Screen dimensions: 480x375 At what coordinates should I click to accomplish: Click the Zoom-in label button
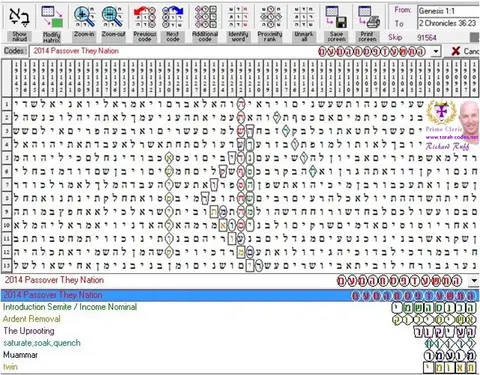84,36
